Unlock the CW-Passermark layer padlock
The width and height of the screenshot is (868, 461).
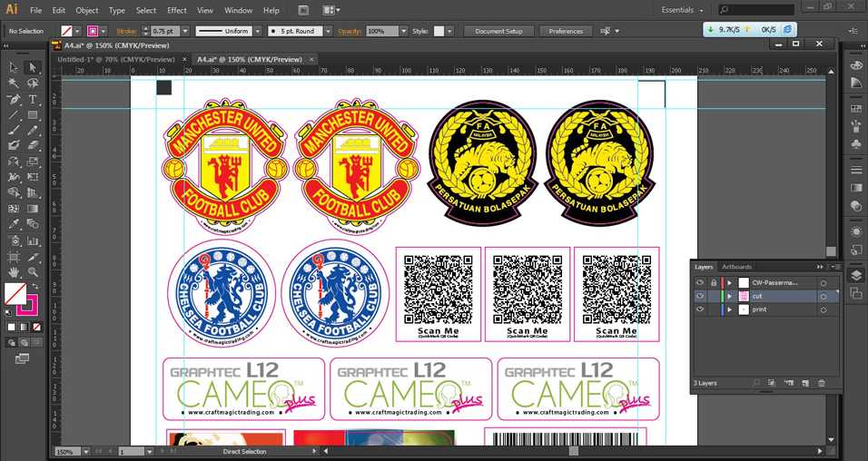(x=714, y=283)
